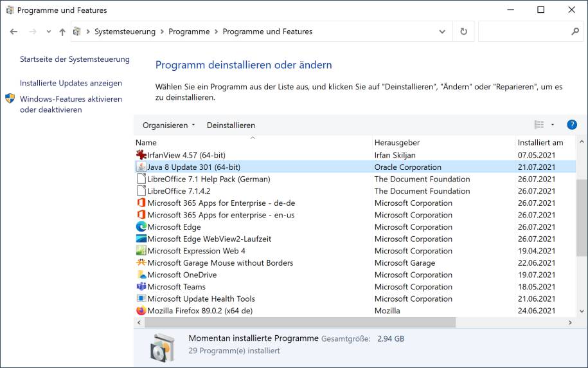Go up one level with up arrow
The image size is (588, 368).
pos(62,32)
